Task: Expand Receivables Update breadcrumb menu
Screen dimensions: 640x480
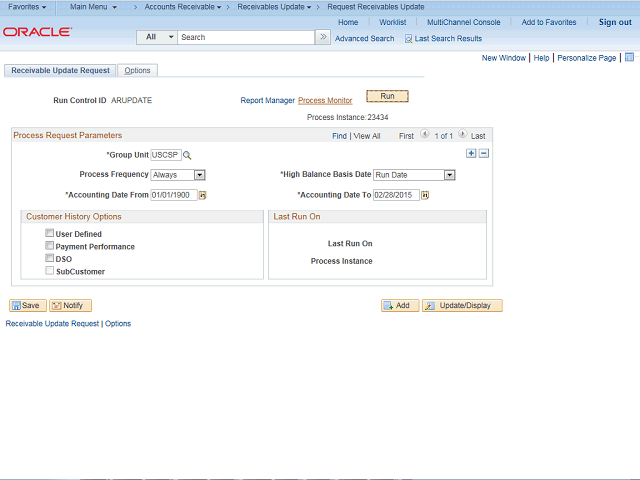Action: coord(274,7)
